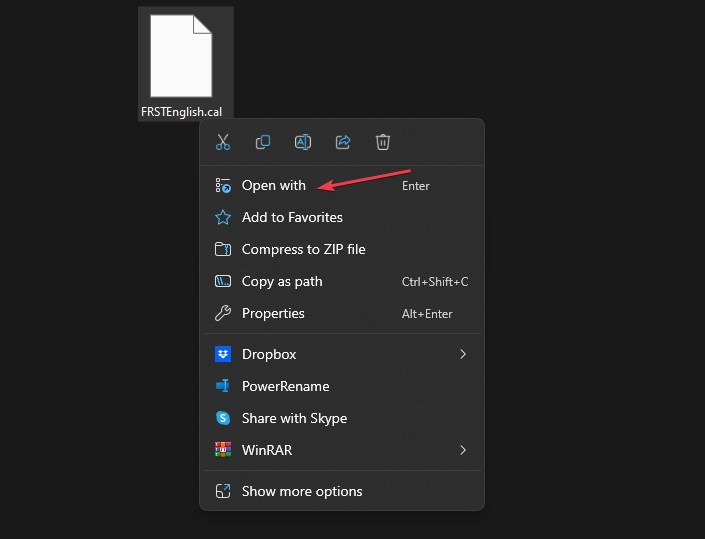Choose Open with from context menu
Screen dimensions: 705x539
342,186
